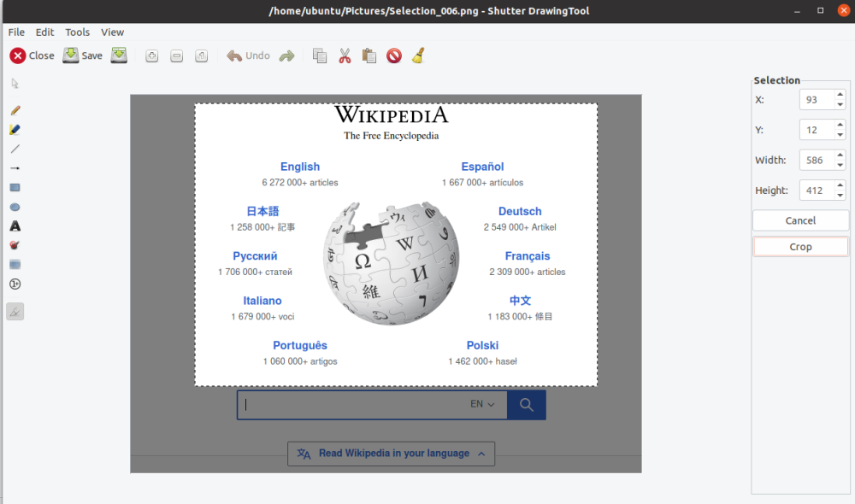Undo the last action

pyautogui.click(x=248, y=56)
